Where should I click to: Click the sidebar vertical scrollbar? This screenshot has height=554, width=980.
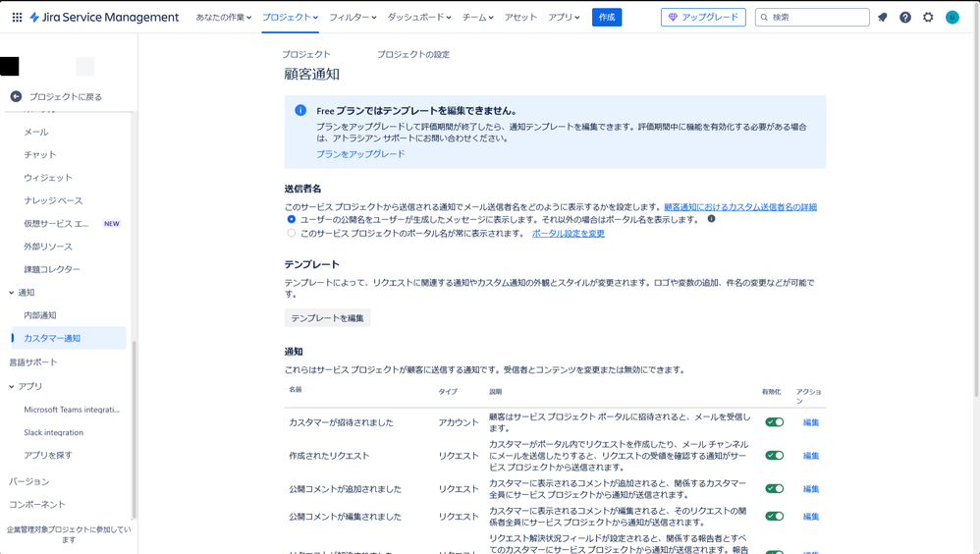click(134, 430)
